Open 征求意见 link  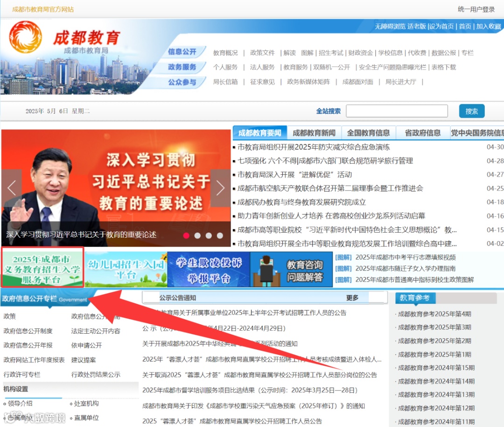coord(262,82)
